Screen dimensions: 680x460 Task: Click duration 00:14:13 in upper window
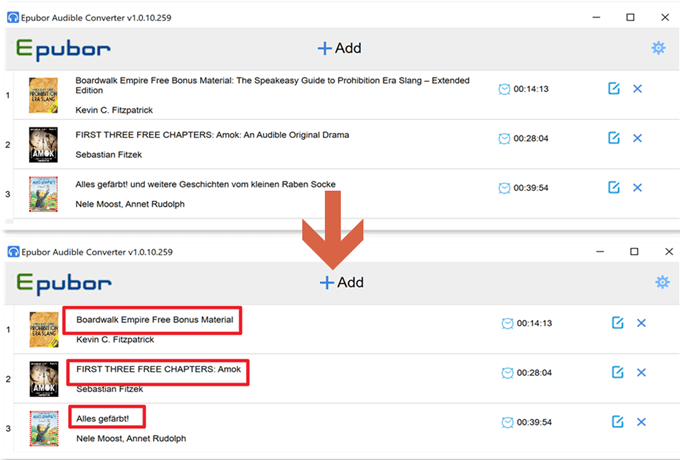531,89
